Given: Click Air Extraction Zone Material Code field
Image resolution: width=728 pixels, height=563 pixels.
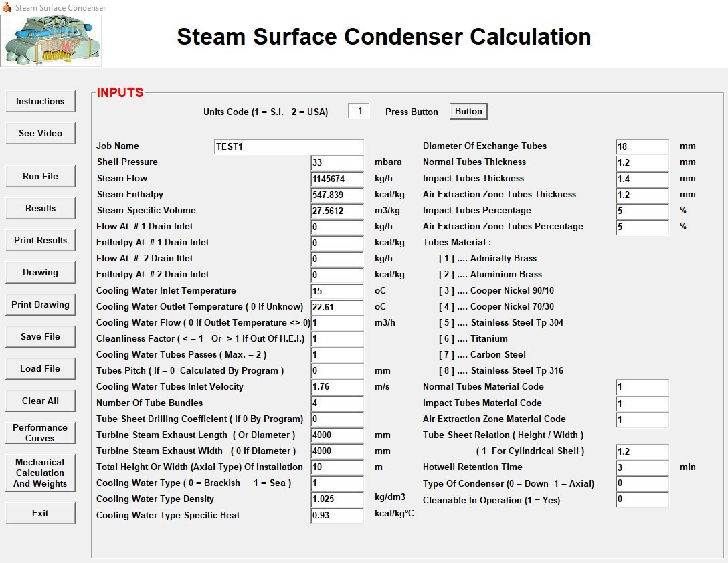Looking at the screenshot, I should [642, 420].
